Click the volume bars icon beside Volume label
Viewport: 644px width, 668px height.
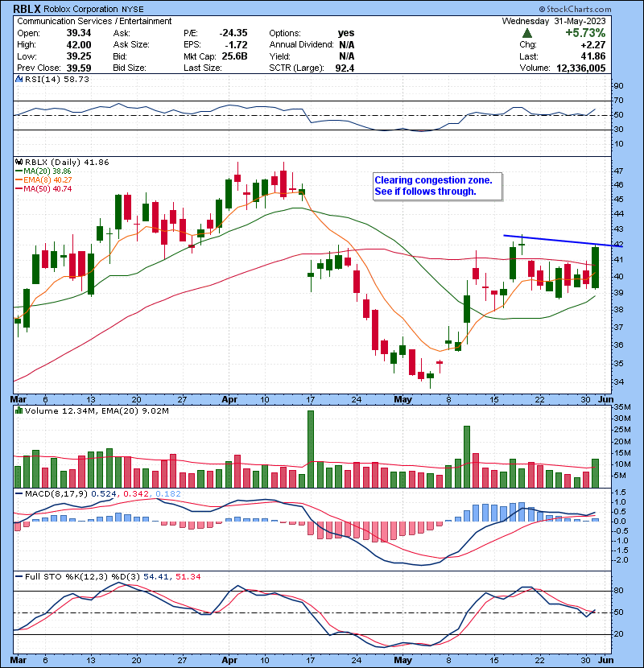(x=19, y=410)
